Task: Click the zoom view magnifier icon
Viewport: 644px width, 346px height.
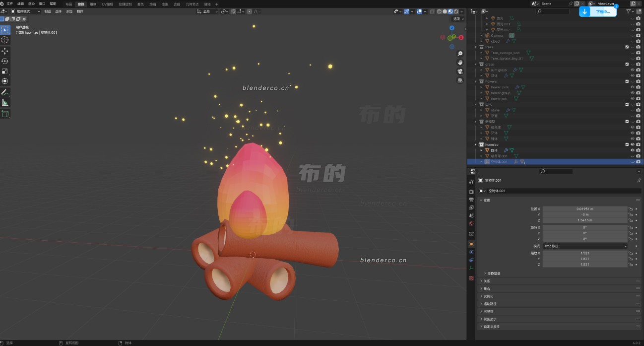Action: [x=460, y=54]
